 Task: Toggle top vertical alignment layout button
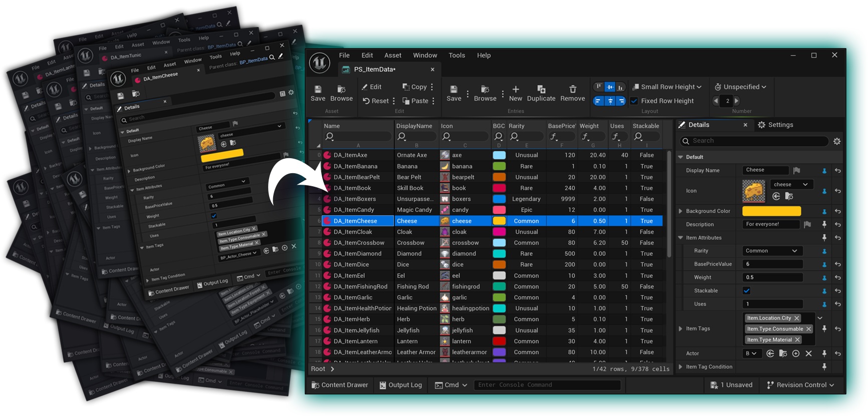coord(598,87)
